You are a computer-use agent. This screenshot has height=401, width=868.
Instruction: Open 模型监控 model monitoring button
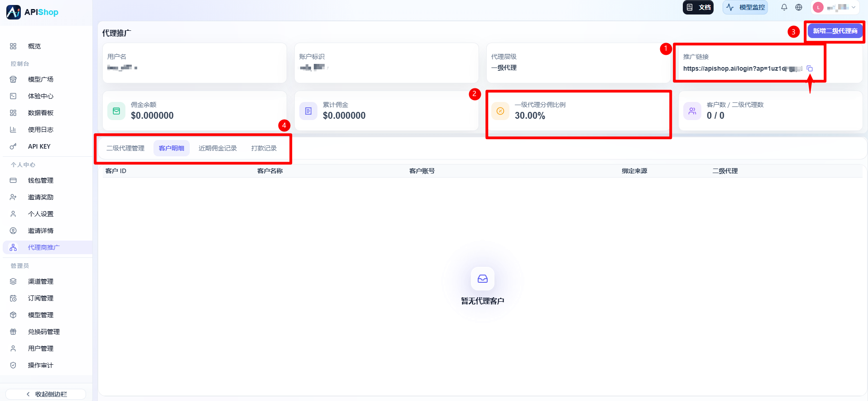745,7
